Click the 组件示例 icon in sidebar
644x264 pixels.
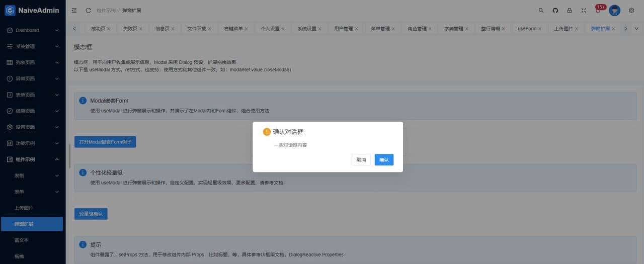[x=10, y=159]
